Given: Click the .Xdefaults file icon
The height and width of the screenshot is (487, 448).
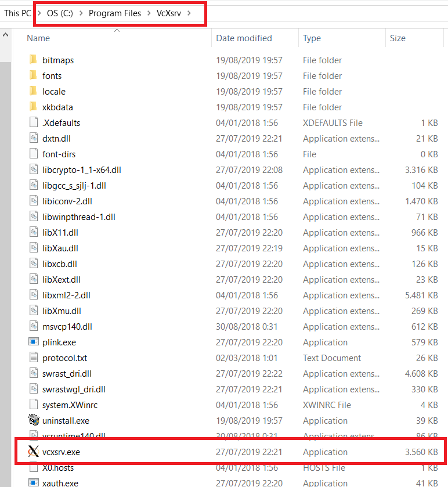Looking at the screenshot, I should point(34,122).
